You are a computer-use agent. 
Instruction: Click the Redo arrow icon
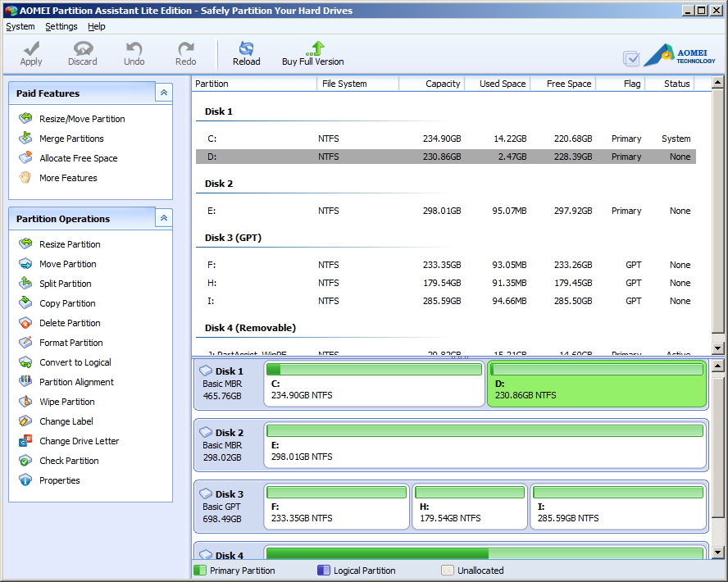coord(186,48)
